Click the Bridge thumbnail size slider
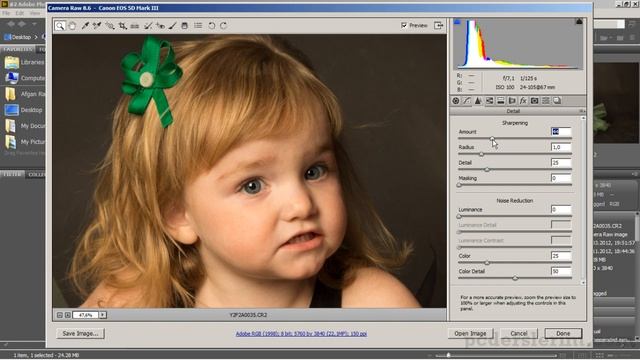Screen dimensions: 640x360 coord(448,355)
